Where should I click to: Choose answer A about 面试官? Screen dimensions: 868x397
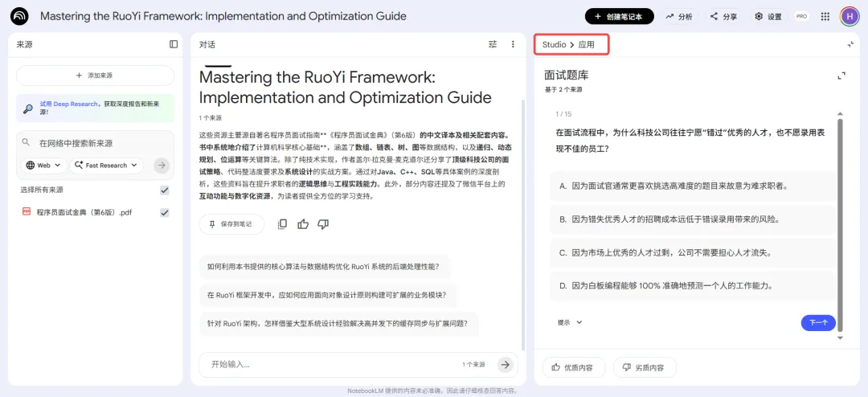(693, 186)
